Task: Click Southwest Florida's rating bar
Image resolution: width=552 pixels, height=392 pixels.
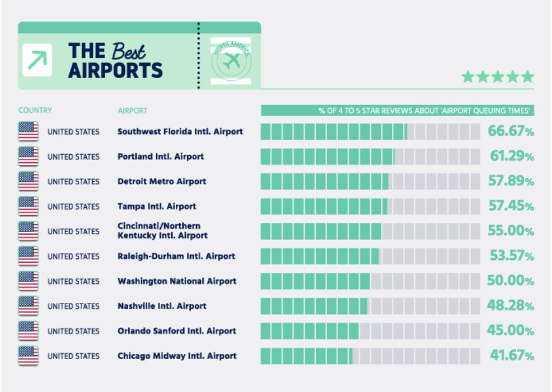Action: click(x=371, y=132)
